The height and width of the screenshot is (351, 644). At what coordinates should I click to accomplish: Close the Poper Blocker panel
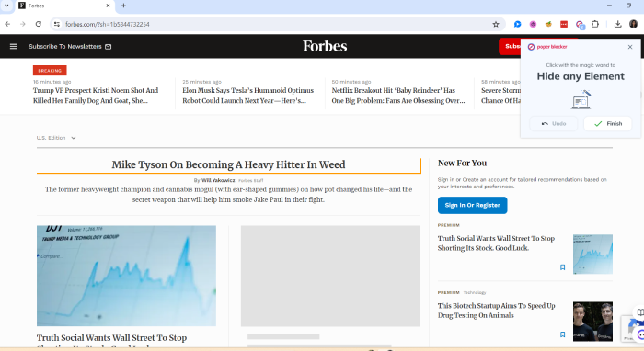(630, 47)
